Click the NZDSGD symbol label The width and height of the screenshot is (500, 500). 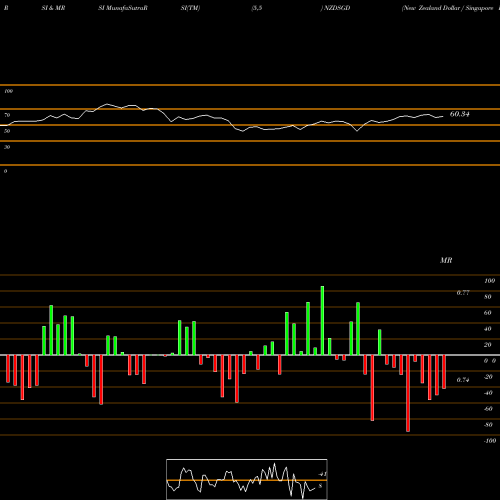337,8
